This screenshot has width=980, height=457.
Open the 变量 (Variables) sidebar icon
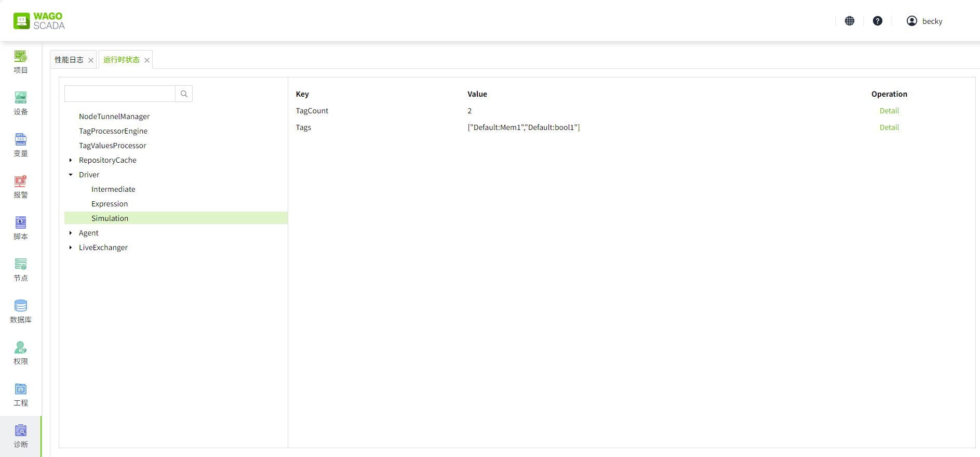(x=21, y=145)
